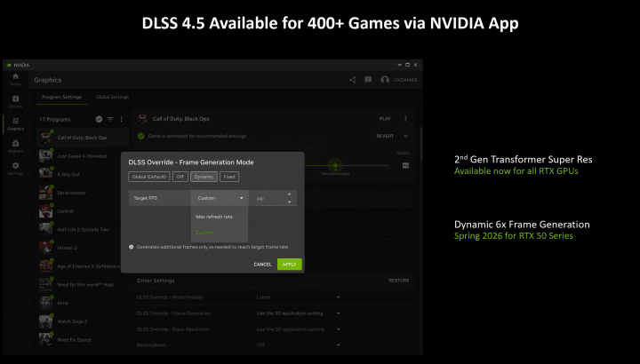Click the Quality settings icon on right
The image size is (640, 364).
[x=405, y=165]
